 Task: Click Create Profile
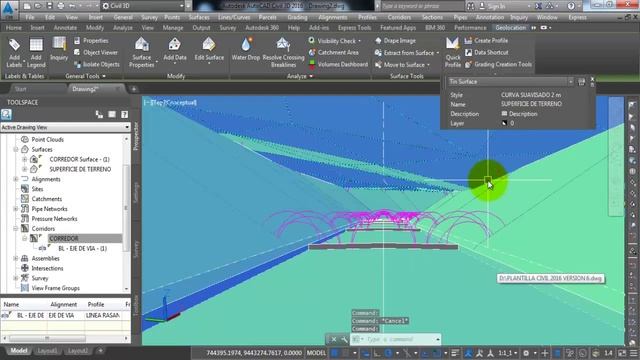pos(486,40)
